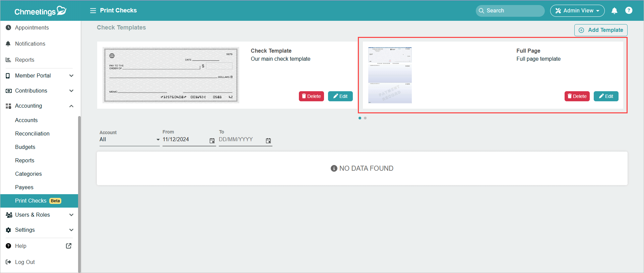Viewport: 644px width, 273px height.
Task: Click the question mark help icon in header
Action: (629, 10)
